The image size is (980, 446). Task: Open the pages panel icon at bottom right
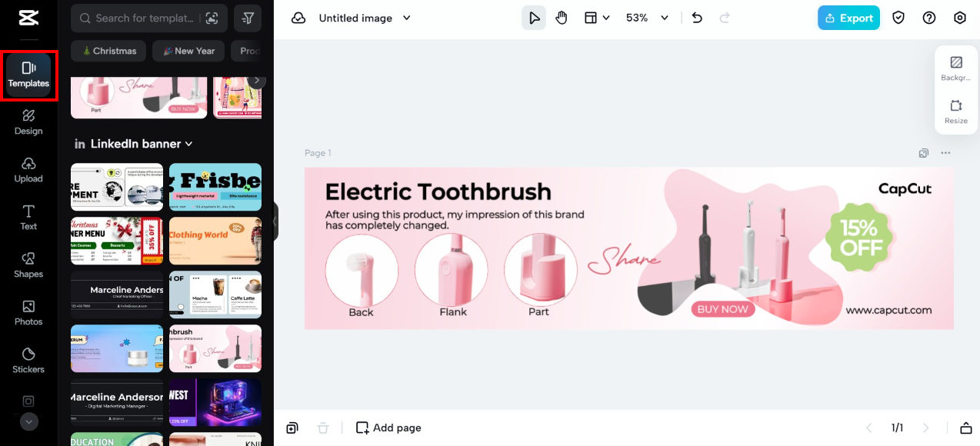(965, 428)
